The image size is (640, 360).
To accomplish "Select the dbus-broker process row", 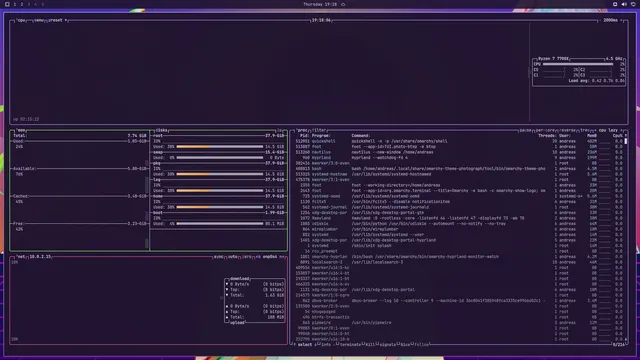I will (x=459, y=301).
